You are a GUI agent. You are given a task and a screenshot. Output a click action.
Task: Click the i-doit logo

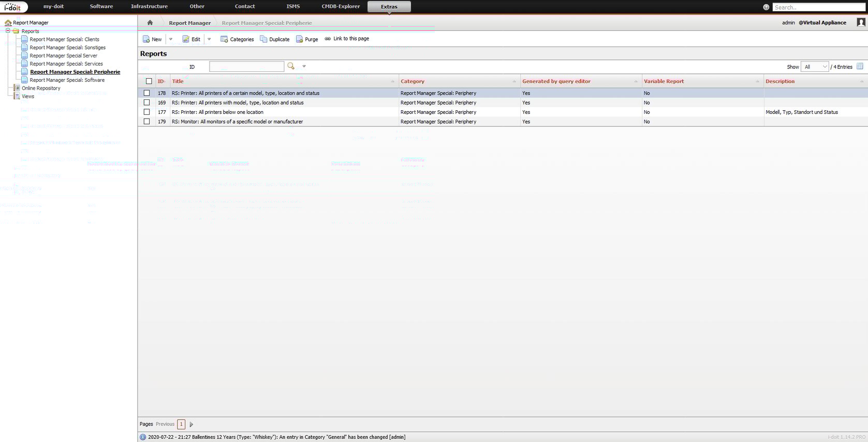point(13,7)
